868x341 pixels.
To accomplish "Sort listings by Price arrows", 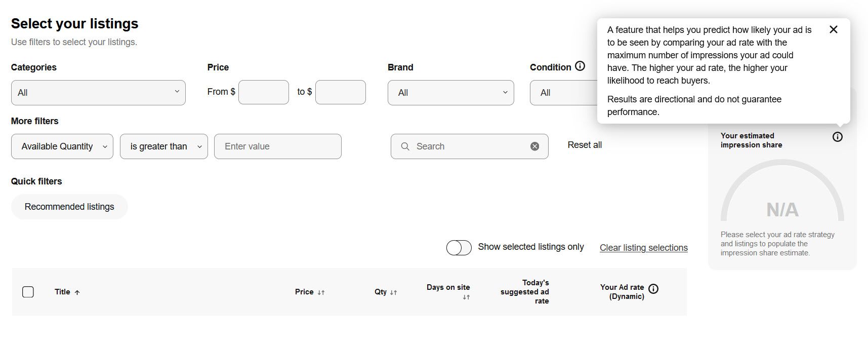I will 321,292.
